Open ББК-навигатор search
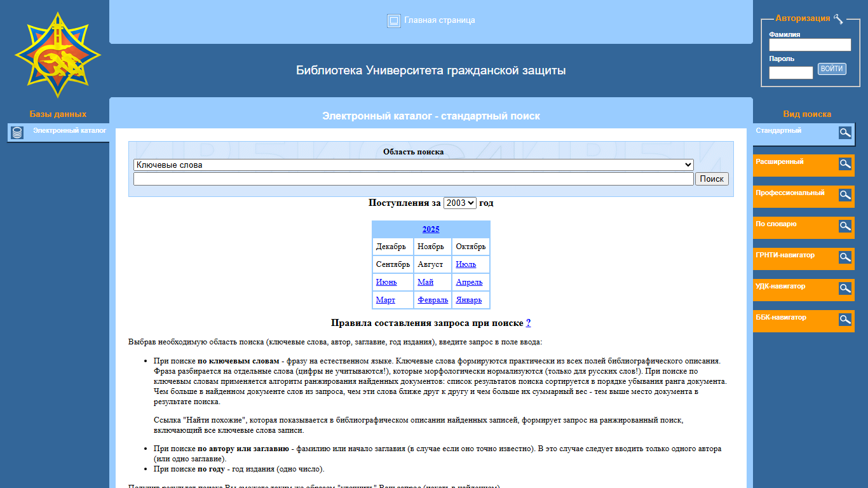 [780, 318]
